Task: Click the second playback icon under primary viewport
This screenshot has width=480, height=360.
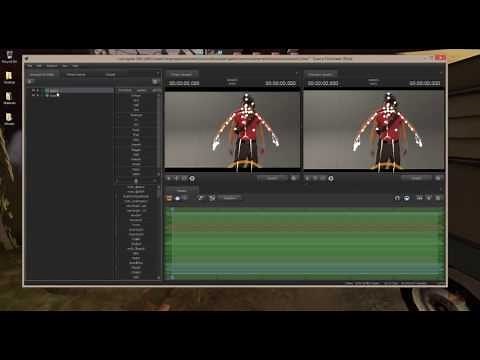Action: coord(177,178)
